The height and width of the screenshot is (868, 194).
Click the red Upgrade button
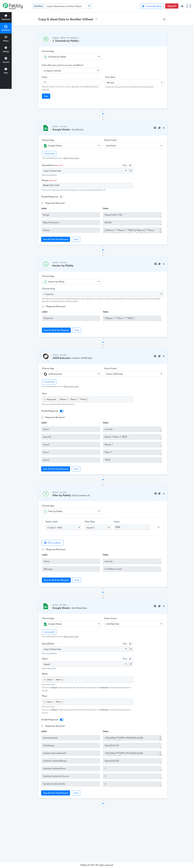[172, 6]
